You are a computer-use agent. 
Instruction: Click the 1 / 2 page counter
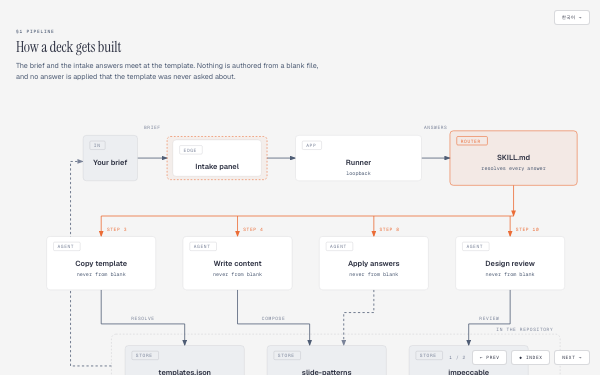(x=457, y=357)
